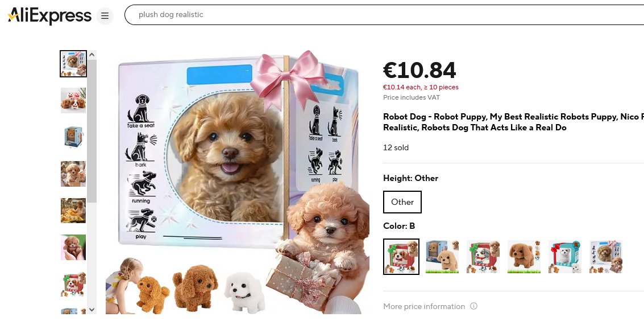Click the main product image
This screenshot has width=644, height=329.
coord(238,182)
